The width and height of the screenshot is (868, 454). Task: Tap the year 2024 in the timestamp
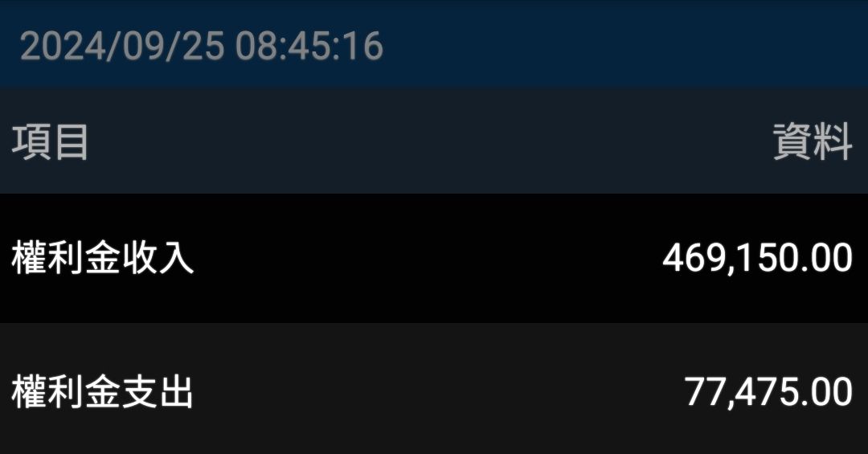click(x=63, y=45)
